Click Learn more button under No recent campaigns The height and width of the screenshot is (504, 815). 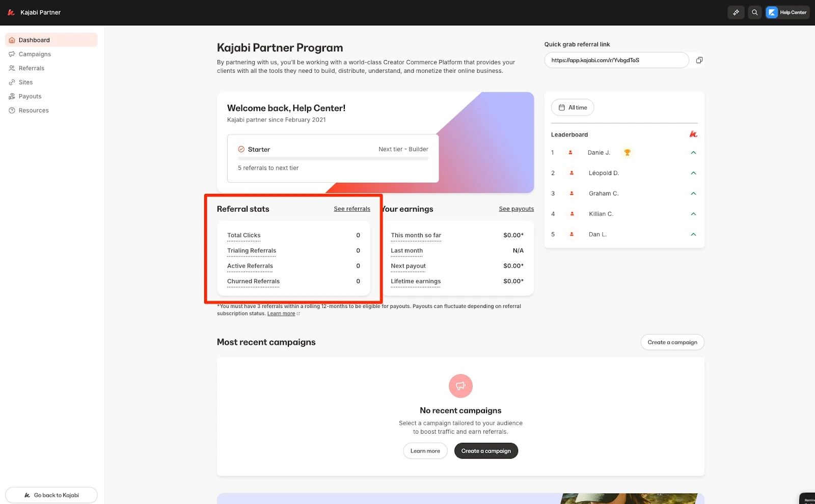[425, 451]
